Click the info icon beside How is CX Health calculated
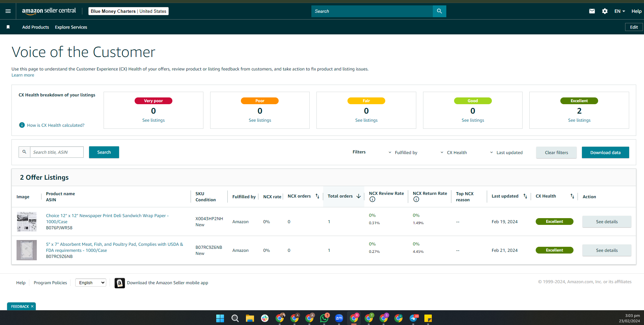The image size is (644, 325). point(22,125)
